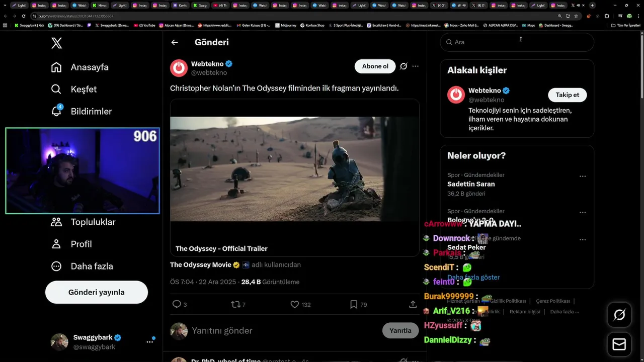
Task: Open Profil in the sidebar
Action: (71, 244)
